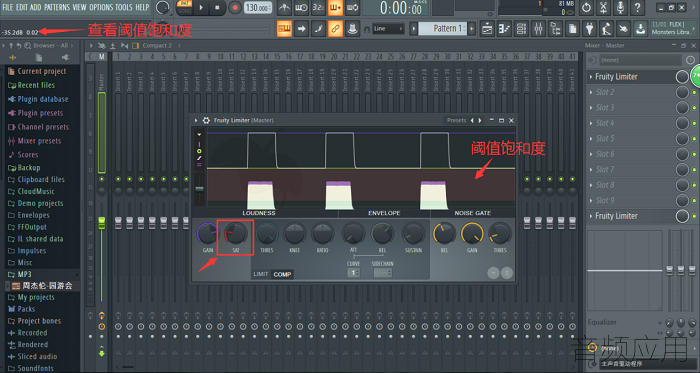Image resolution: width=700 pixels, height=373 pixels.
Task: Switch Pat/Song mode toggle
Action: click(184, 7)
